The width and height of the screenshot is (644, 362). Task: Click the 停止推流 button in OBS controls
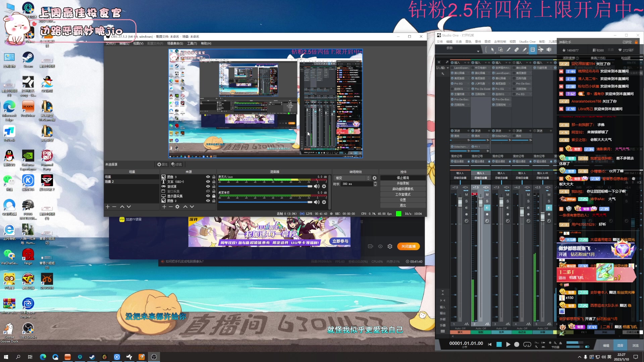point(403,178)
